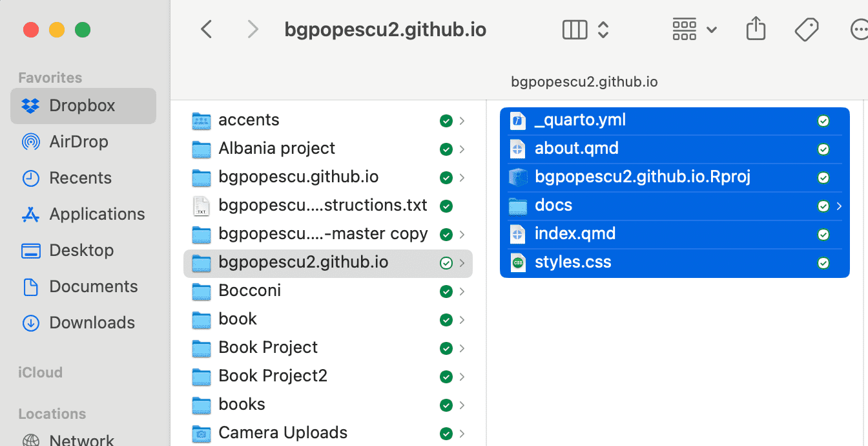Image resolution: width=868 pixels, height=446 pixels.
Task: Click the column view icon
Action: tap(574, 30)
